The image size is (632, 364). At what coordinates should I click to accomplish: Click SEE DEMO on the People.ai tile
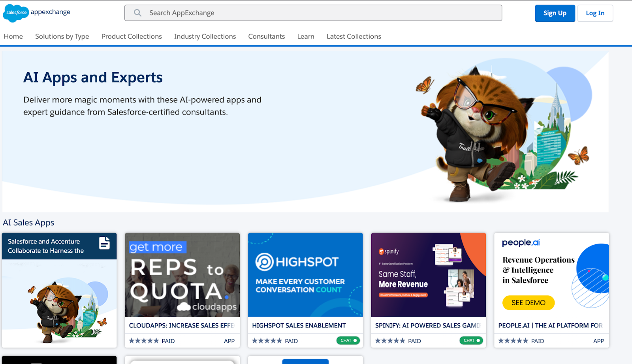[528, 303]
